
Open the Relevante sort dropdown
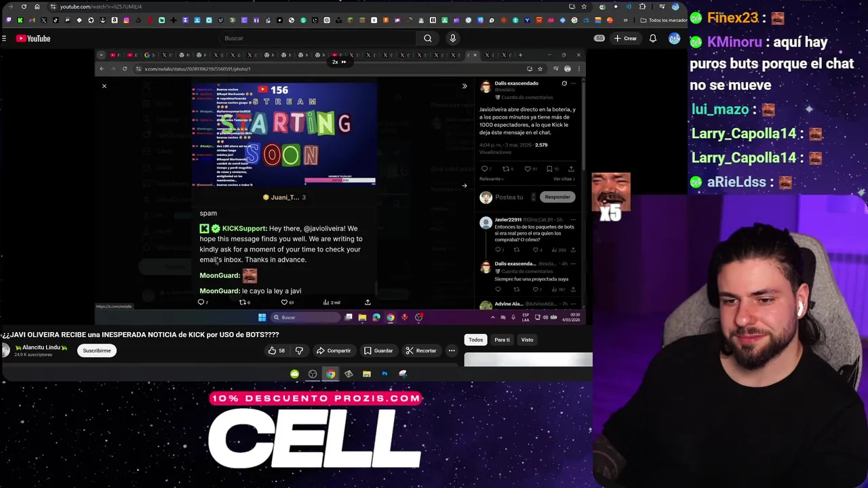tap(492, 179)
